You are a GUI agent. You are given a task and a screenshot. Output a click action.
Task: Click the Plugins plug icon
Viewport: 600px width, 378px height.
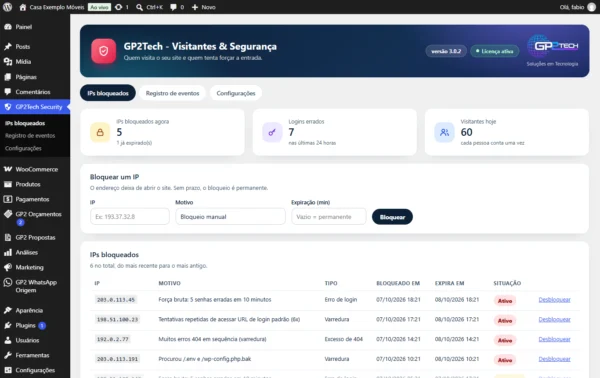(x=8, y=325)
